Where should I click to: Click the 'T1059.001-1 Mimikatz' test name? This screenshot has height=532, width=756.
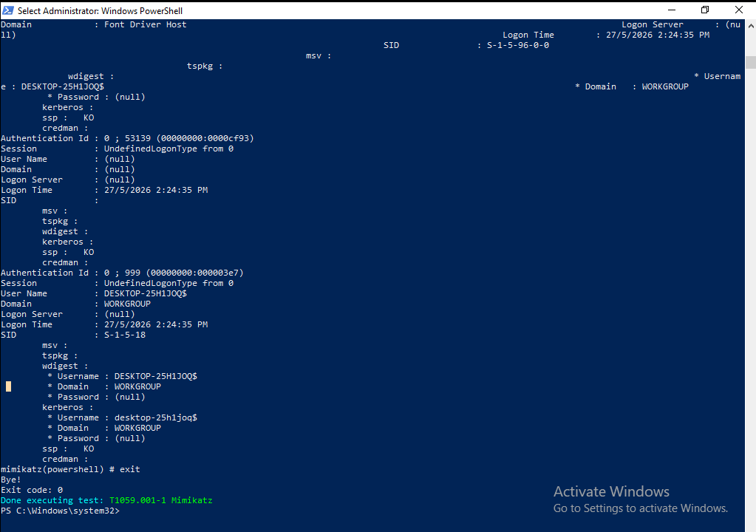click(160, 500)
